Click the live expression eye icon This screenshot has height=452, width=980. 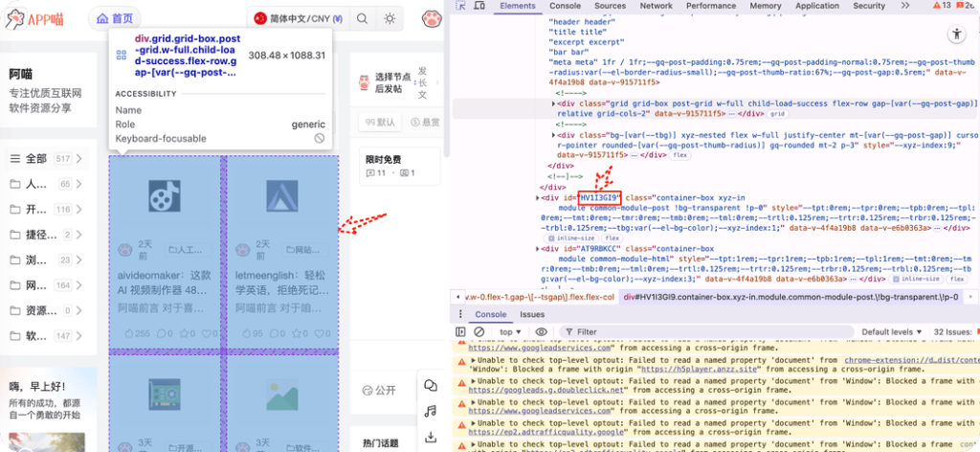point(541,332)
